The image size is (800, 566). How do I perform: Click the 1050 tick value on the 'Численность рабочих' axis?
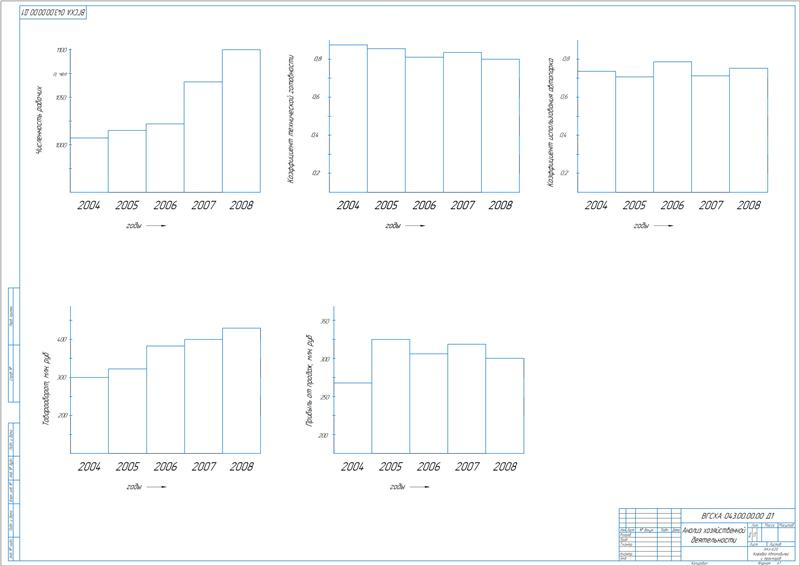tap(62, 97)
